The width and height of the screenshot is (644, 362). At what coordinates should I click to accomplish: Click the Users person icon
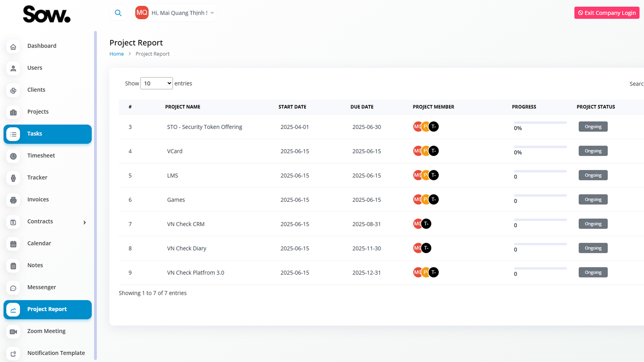click(x=13, y=68)
